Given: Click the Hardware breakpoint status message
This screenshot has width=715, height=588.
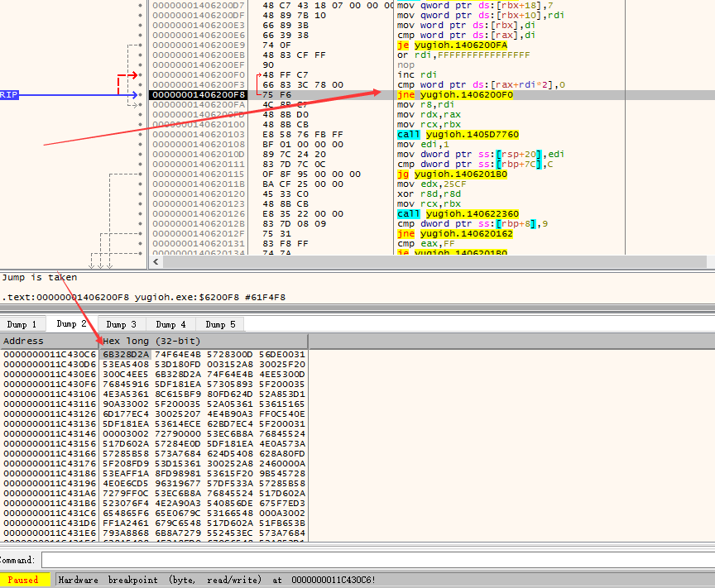Looking at the screenshot, I should click(217, 580).
